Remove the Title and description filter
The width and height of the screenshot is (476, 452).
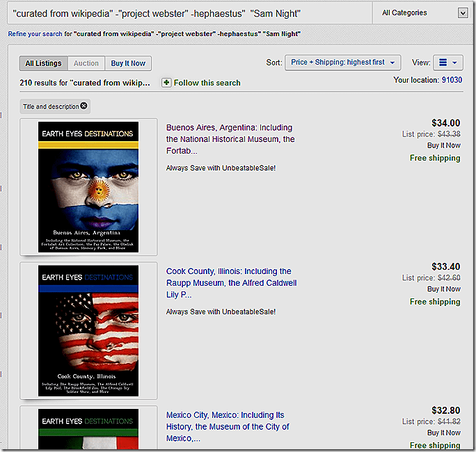[x=84, y=106]
